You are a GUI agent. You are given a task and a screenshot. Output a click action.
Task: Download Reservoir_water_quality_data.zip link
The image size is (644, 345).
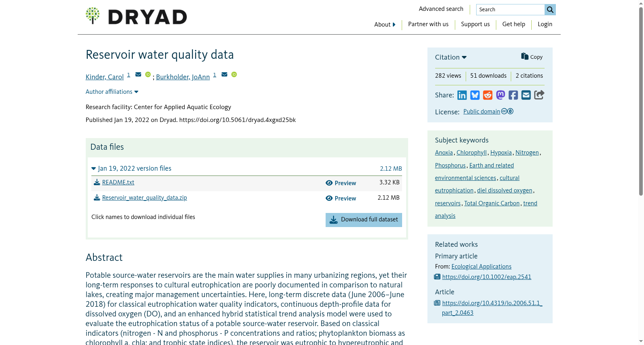[144, 198]
